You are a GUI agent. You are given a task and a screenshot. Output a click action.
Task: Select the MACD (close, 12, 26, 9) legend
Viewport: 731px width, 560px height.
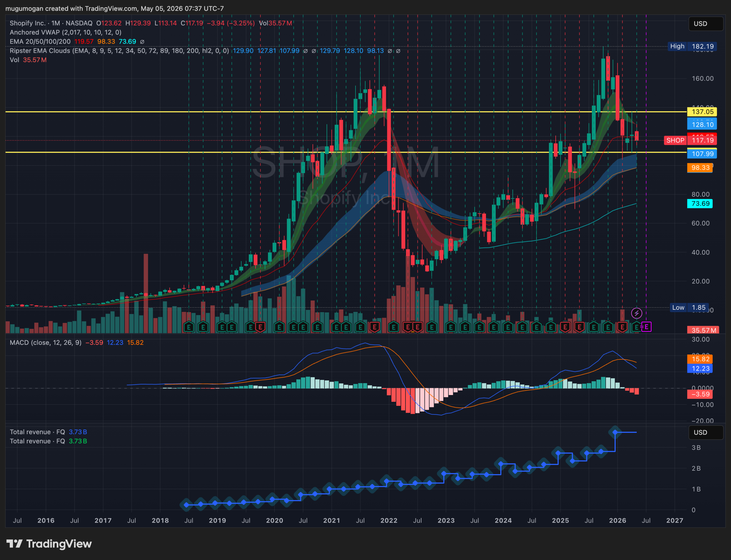coord(46,343)
